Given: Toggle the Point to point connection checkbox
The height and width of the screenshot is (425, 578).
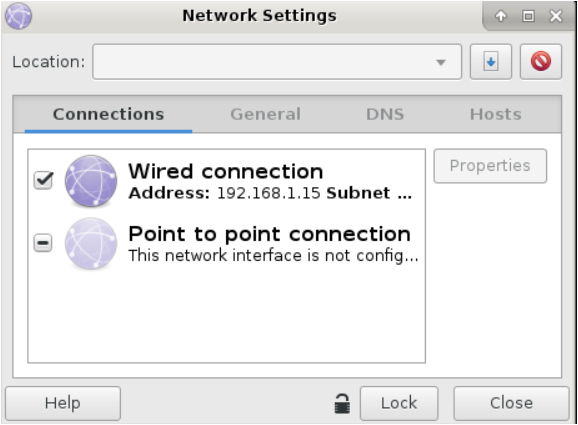Looking at the screenshot, I should pos(43,243).
